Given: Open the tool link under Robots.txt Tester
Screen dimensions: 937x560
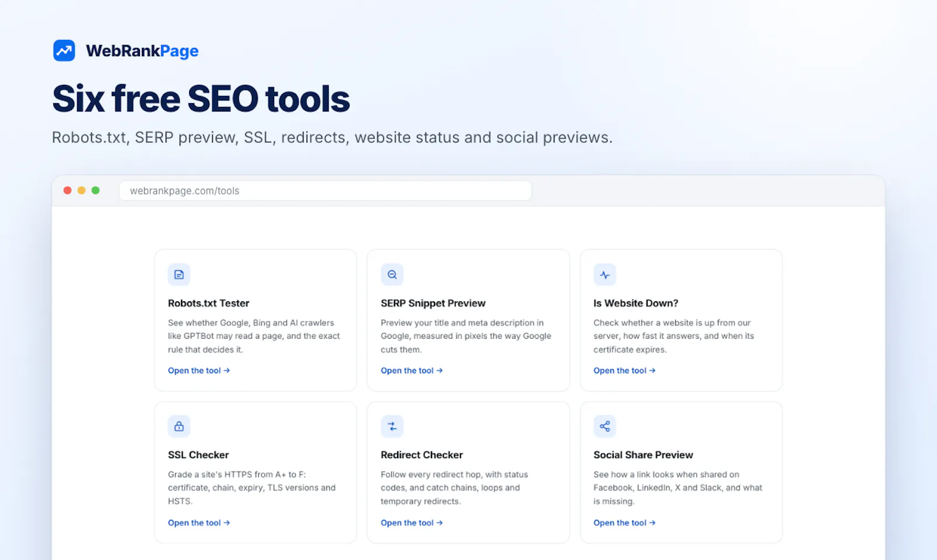Looking at the screenshot, I should pyautogui.click(x=199, y=370).
